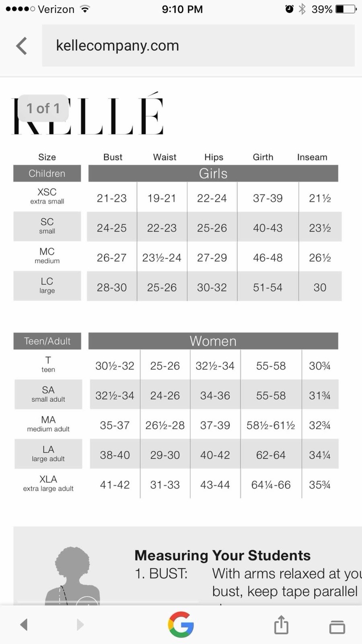Tap the forward arrow in the bottom toolbar
This screenshot has width=362, height=644.
(x=80, y=625)
